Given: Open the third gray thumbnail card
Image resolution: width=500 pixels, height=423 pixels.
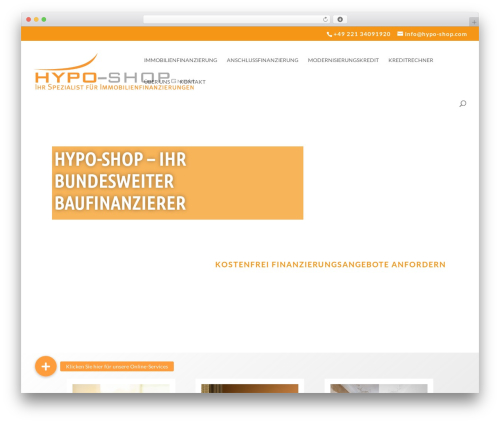Looking at the screenshot, I should [379, 386].
